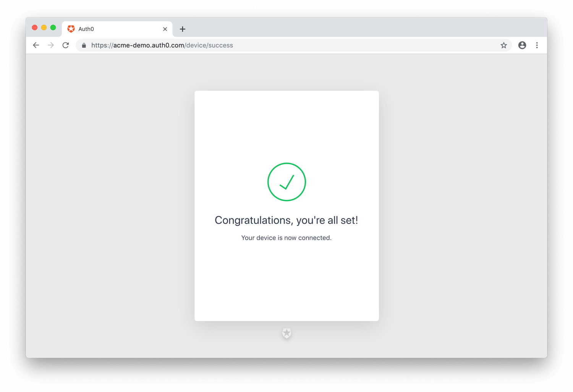Open the three-dot browser menu
This screenshot has height=392, width=573.
[537, 45]
